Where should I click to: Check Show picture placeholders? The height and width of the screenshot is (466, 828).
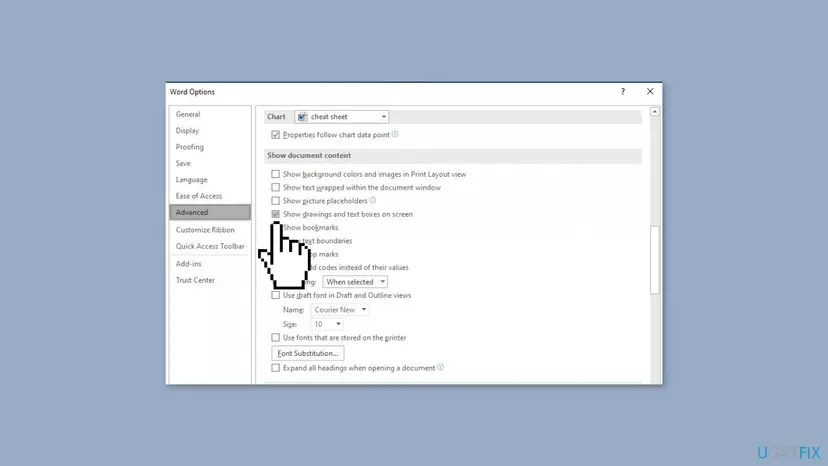click(276, 201)
